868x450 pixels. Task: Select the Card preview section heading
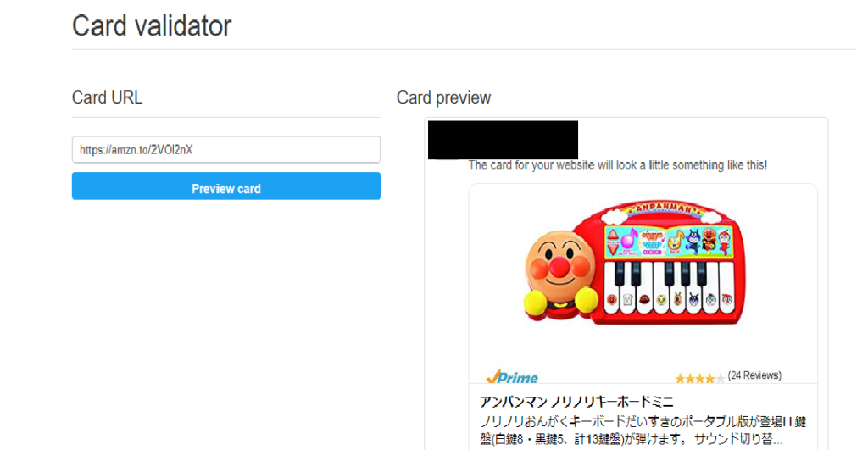coord(444,97)
